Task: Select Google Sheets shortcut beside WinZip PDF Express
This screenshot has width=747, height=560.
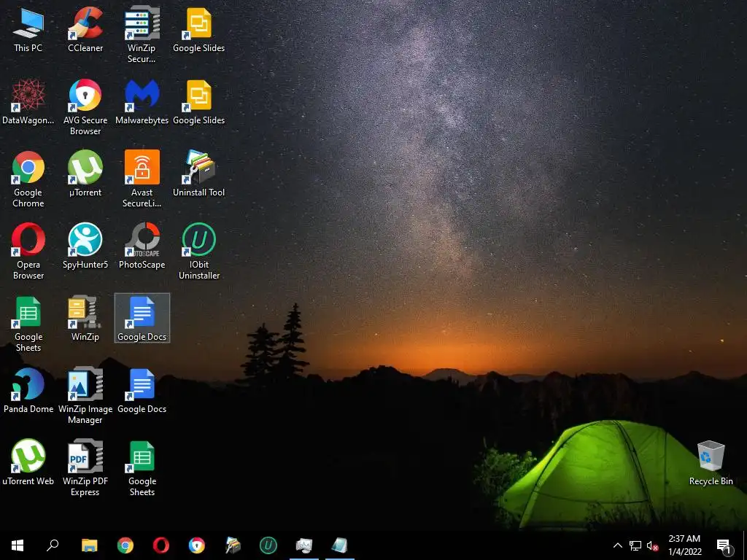Action: [142, 468]
